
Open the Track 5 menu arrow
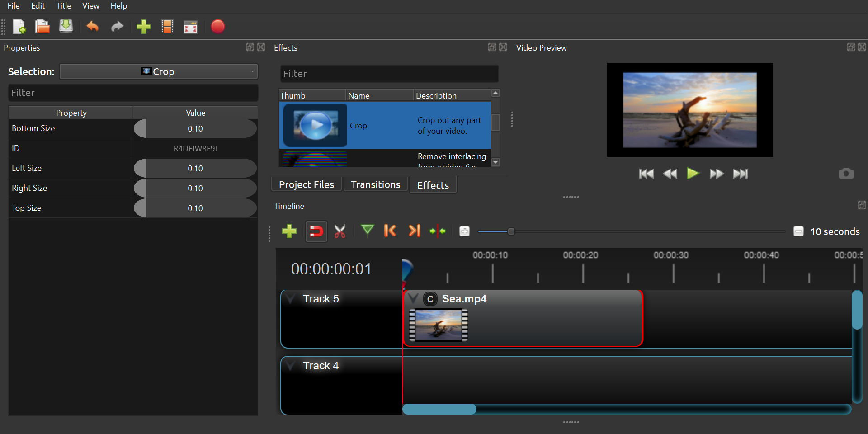tap(291, 298)
